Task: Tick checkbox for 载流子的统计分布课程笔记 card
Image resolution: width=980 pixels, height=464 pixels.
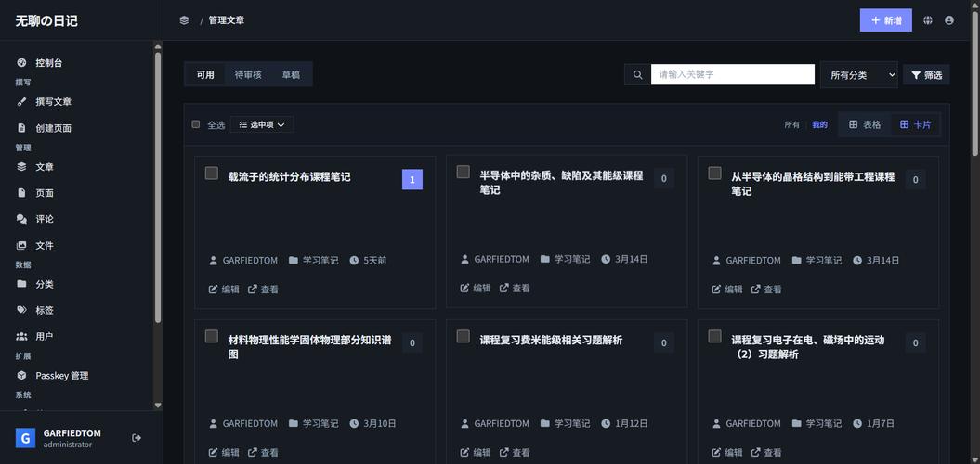Action: (212, 174)
